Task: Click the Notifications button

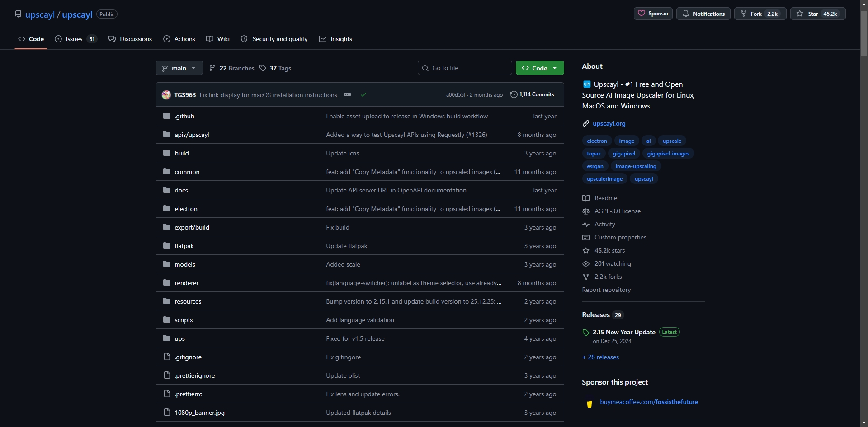Action: [x=703, y=14]
